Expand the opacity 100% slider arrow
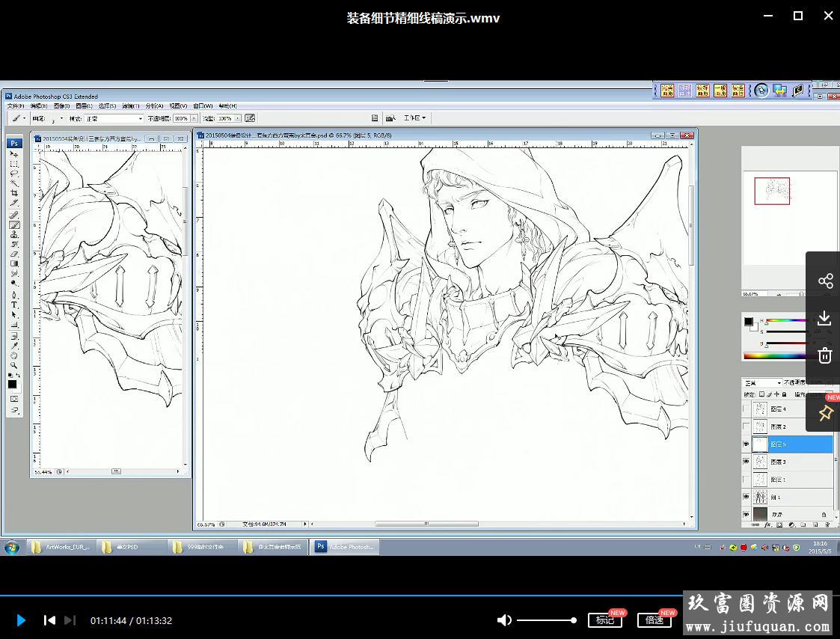Image resolution: width=840 pixels, height=639 pixels. coord(194,118)
